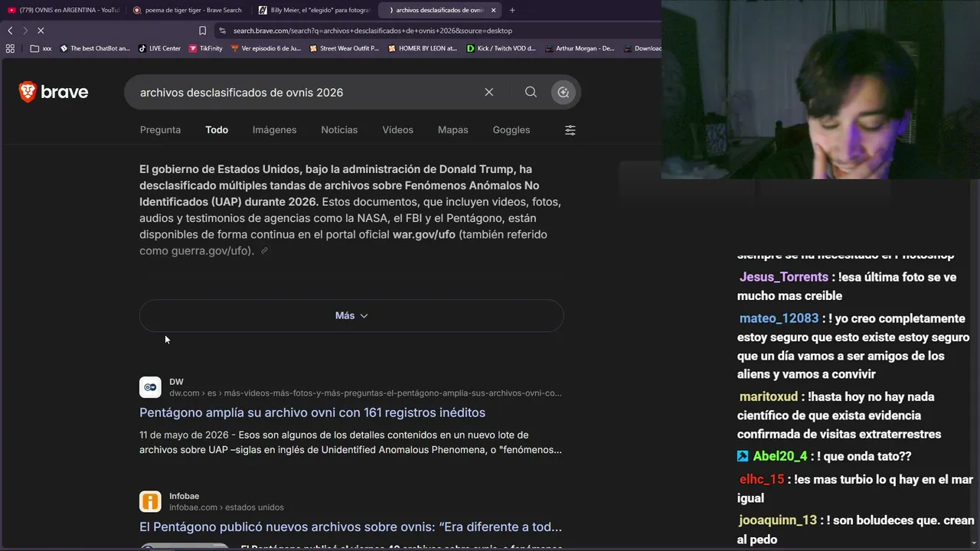Select the Noticias search tab

[339, 130]
